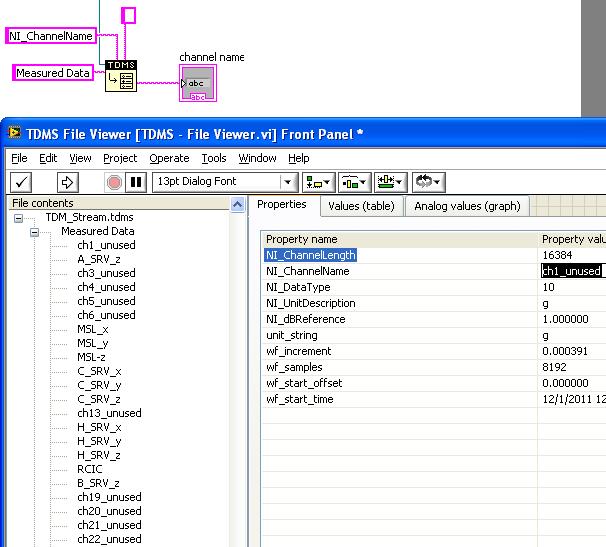
Task: Select the ch3_unused channel
Action: tap(106, 273)
